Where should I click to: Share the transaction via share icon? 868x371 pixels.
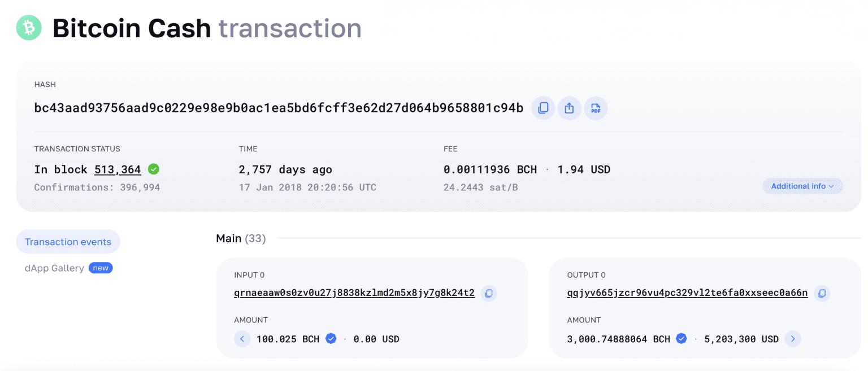point(570,108)
